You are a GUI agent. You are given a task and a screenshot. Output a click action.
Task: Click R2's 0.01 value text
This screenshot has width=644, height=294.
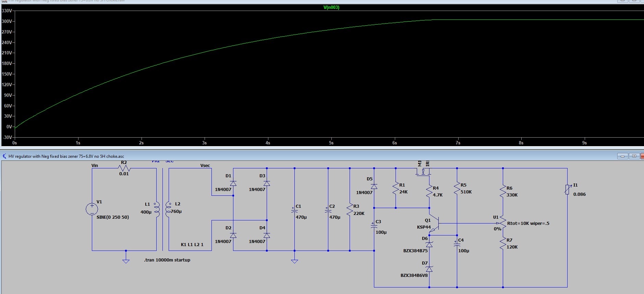click(124, 174)
